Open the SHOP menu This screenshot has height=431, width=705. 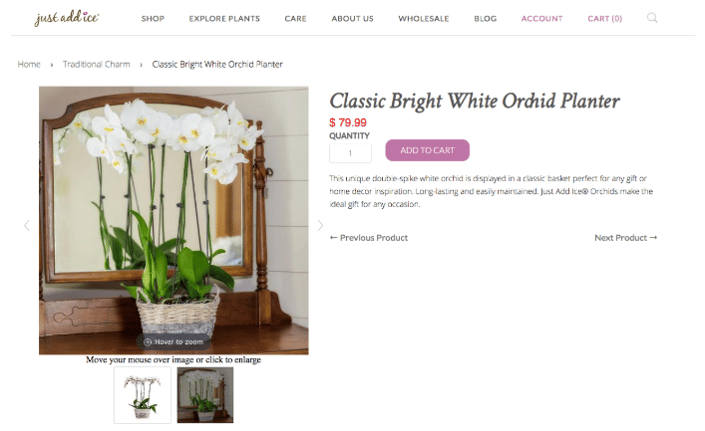coord(153,19)
